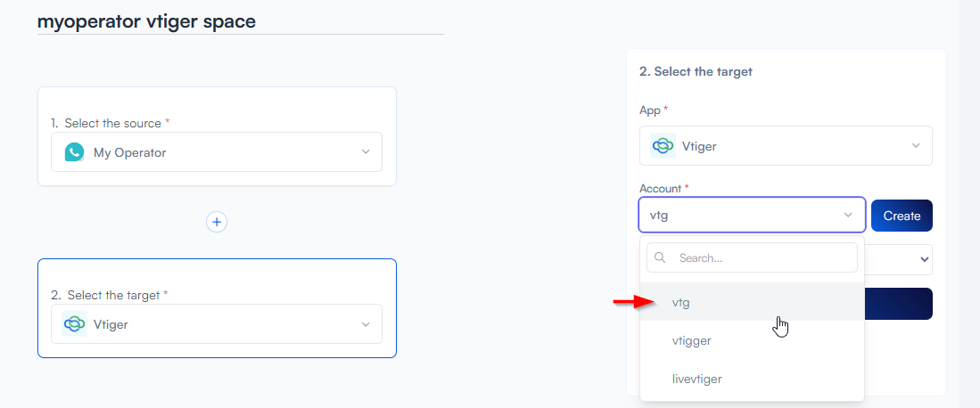Click the Account field showing vtg

[740, 216]
